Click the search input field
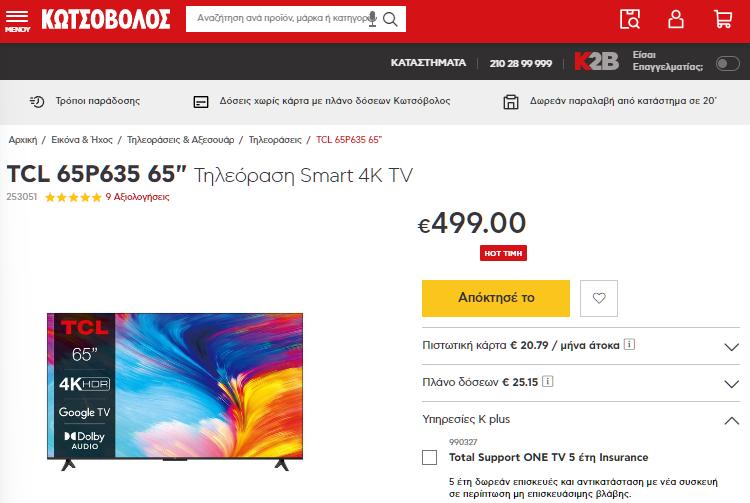The height and width of the screenshot is (503, 750). [282, 19]
